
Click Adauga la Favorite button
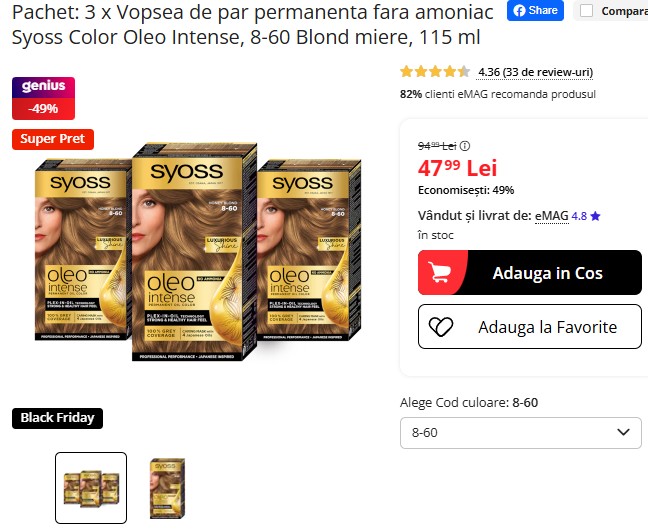tap(529, 326)
